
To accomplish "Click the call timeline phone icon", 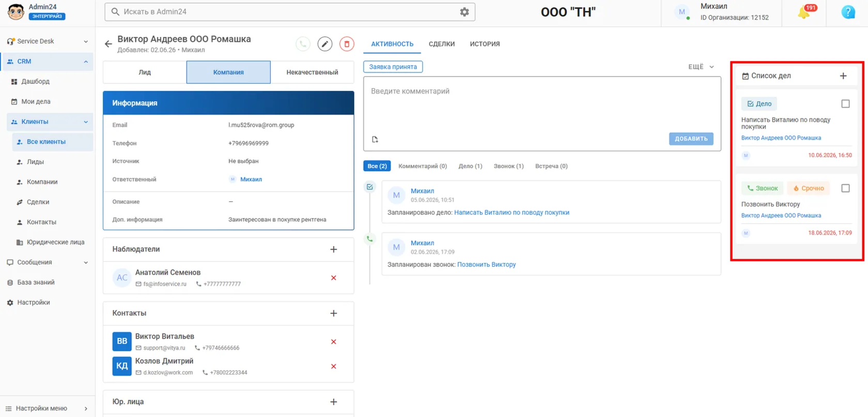I will pyautogui.click(x=370, y=239).
